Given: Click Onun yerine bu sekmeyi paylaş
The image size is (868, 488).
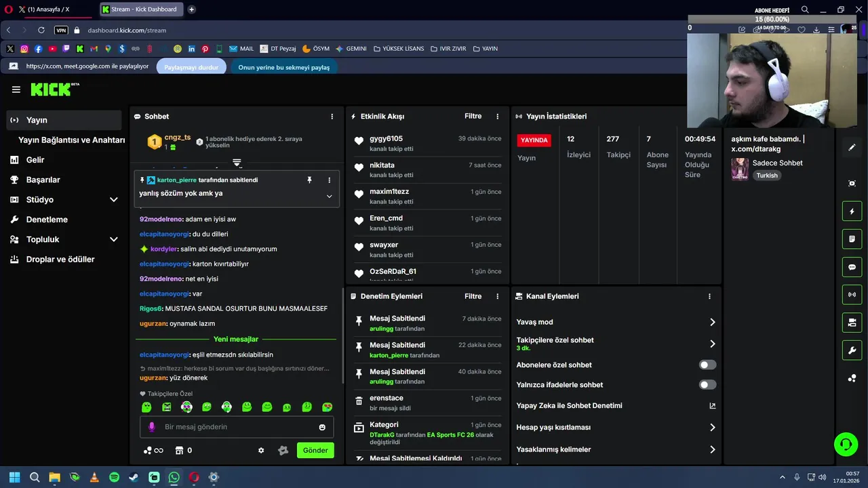Looking at the screenshot, I should point(283,67).
